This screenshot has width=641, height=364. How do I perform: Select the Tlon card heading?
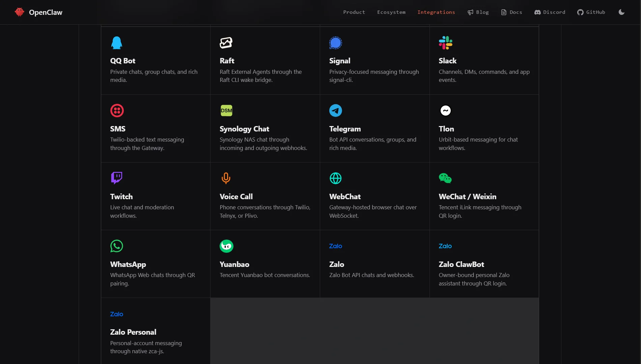tap(446, 129)
